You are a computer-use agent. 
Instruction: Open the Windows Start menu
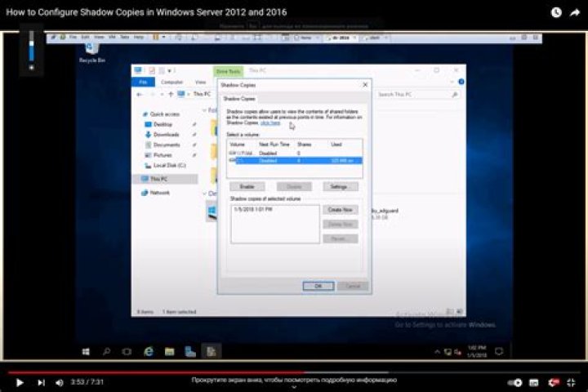86,352
